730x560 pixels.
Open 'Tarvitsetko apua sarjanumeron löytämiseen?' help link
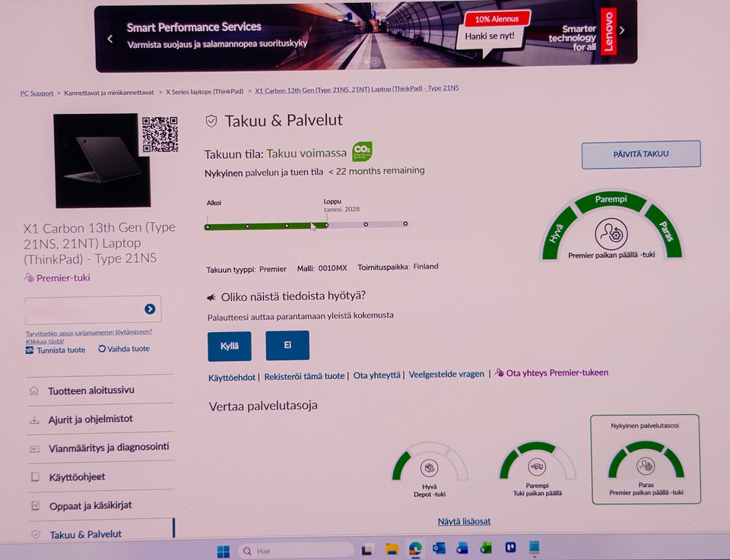click(x=89, y=337)
